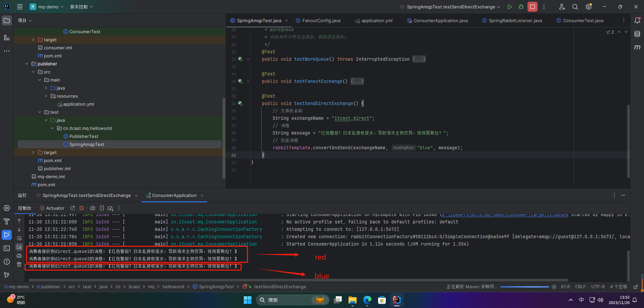Open Microsoft Edge from taskbar
Screen dimensions: 644x308
coord(367,300)
